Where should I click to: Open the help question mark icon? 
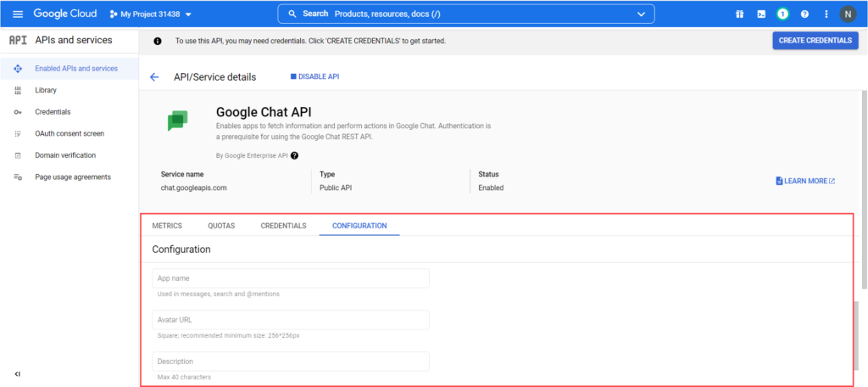pyautogui.click(x=804, y=14)
